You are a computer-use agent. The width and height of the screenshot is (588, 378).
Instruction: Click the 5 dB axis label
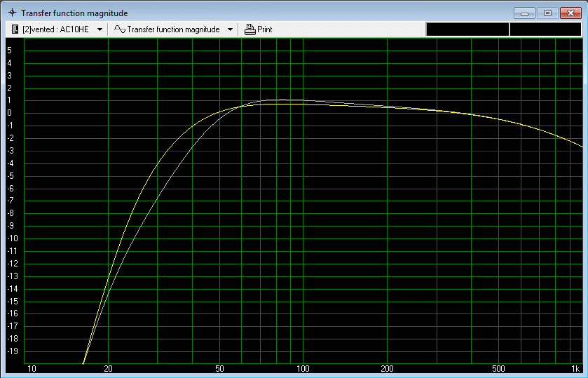coord(9,50)
